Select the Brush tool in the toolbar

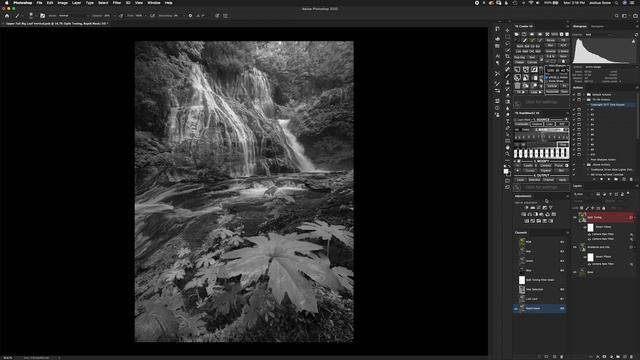[x=507, y=76]
